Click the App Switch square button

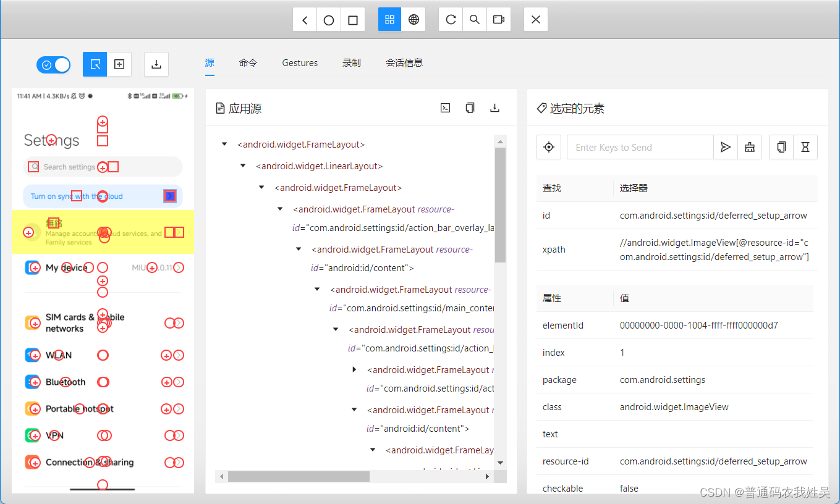(x=353, y=20)
